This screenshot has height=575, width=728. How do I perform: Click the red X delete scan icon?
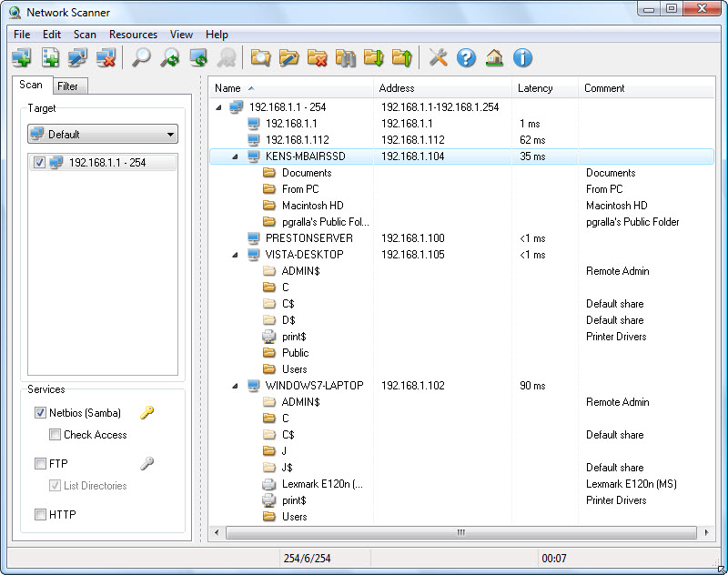tap(106, 56)
